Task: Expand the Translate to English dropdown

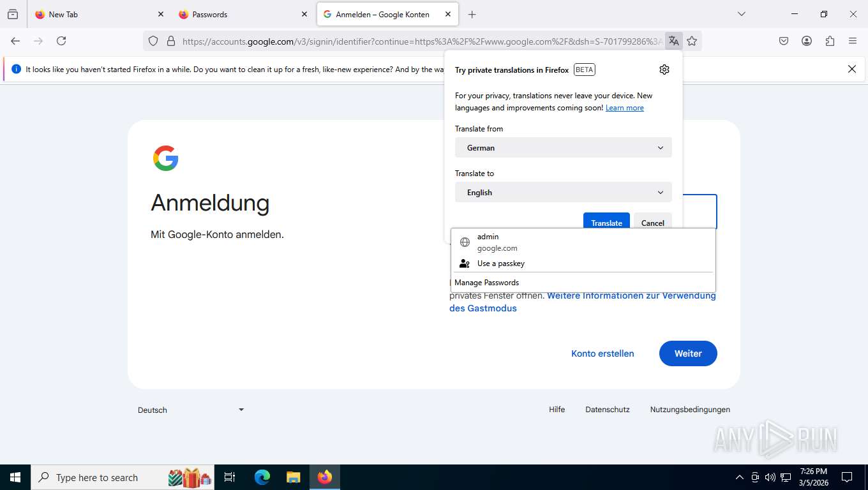Action: click(x=564, y=192)
